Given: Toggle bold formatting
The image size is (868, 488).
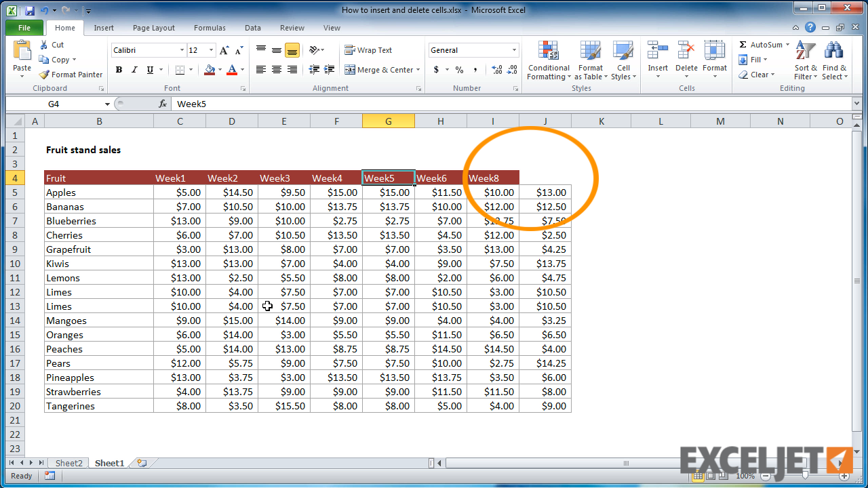Looking at the screenshot, I should point(119,69).
